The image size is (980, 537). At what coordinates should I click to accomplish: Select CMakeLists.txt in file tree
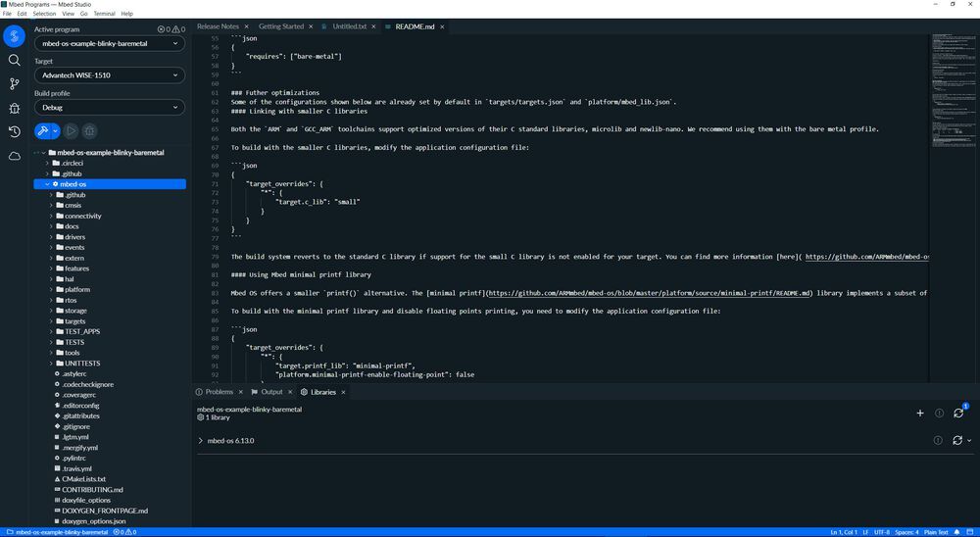[x=83, y=479]
